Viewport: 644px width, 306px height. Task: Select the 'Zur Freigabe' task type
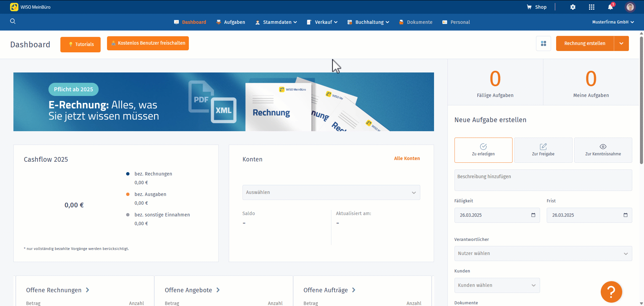[x=543, y=150]
